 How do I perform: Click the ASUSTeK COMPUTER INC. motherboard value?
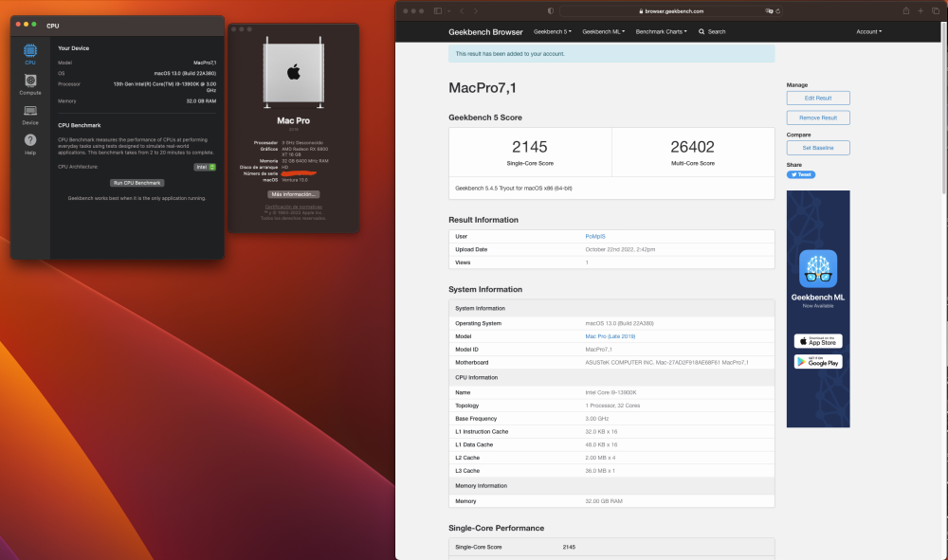[666, 363]
